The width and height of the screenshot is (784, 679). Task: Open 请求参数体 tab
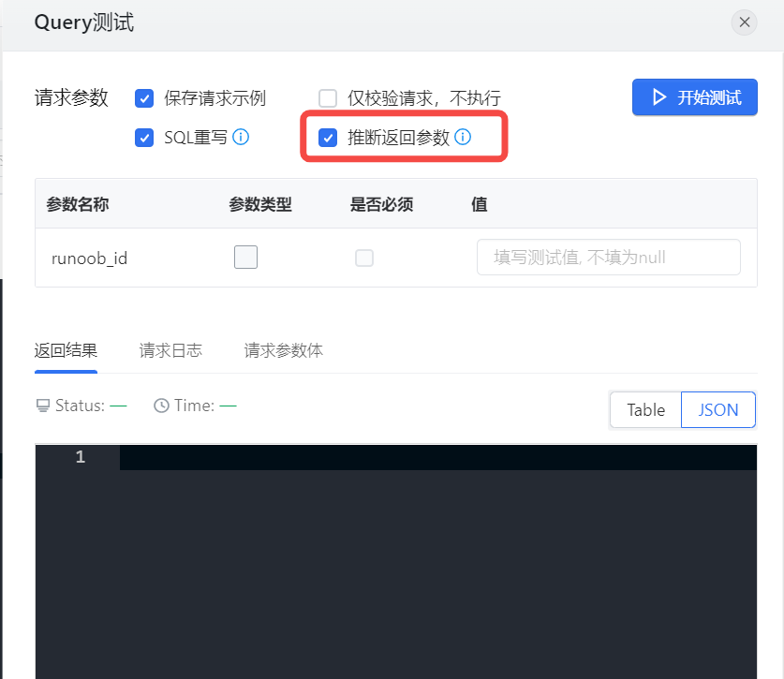pyautogui.click(x=284, y=350)
